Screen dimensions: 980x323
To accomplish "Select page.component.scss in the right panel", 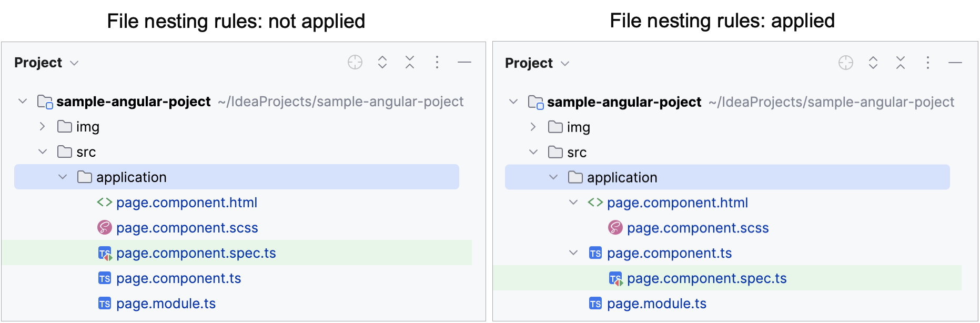I will (698, 228).
